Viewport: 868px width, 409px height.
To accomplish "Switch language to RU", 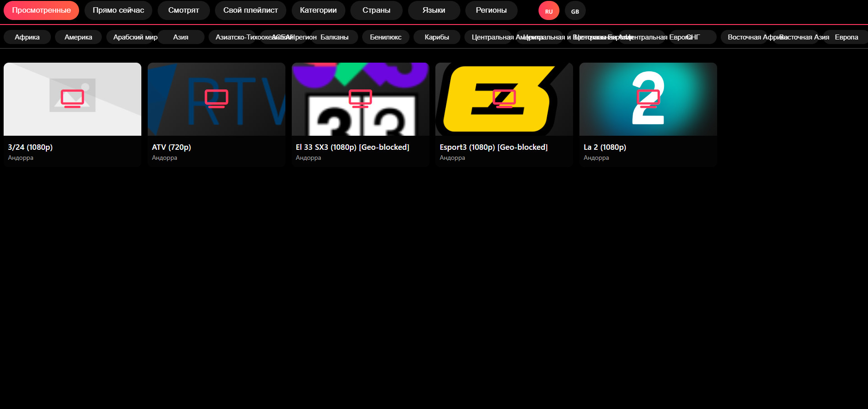I will [549, 11].
